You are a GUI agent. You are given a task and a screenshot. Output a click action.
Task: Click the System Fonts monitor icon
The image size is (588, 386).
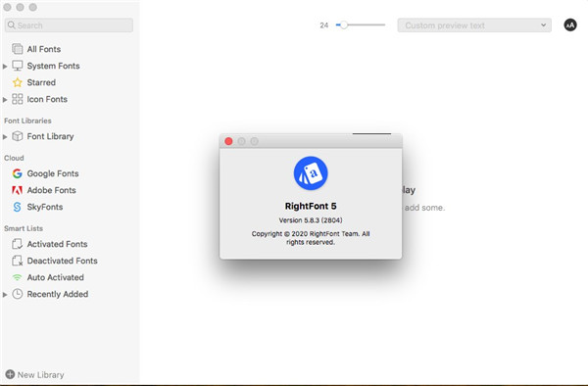[18, 66]
